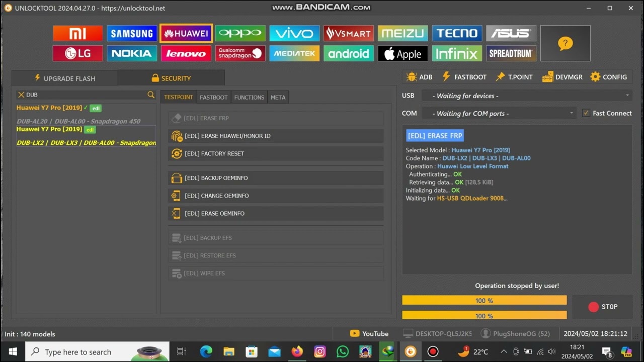This screenshot has width=644, height=362.
Task: Clear the DUB search with the X icon
Action: (x=21, y=95)
